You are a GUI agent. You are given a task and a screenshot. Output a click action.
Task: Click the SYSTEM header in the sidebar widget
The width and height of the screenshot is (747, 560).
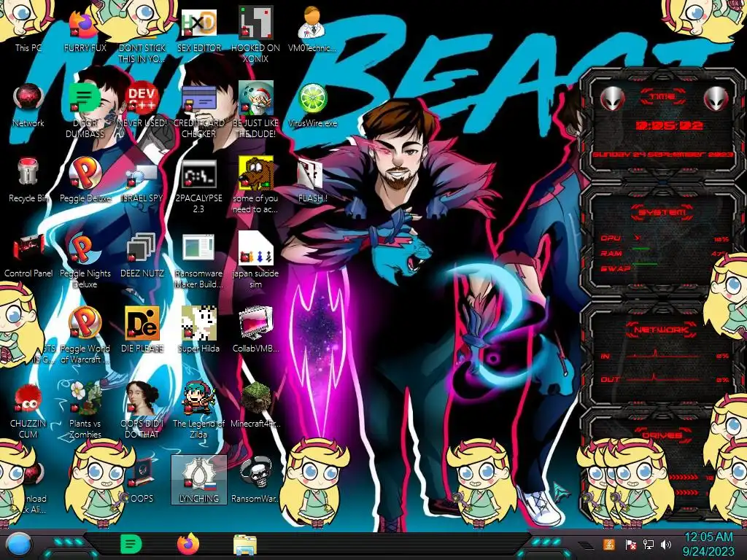pyautogui.click(x=662, y=212)
